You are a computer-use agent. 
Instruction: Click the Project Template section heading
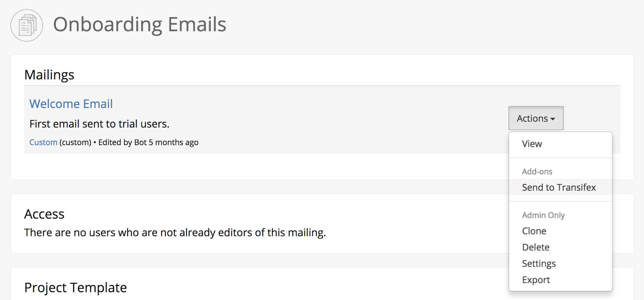[x=76, y=288]
